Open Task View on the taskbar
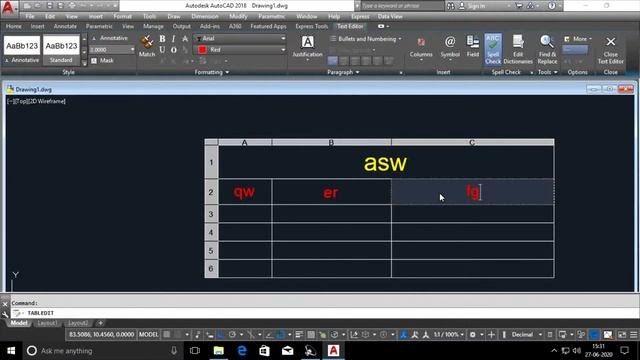640x360 pixels. pos(195,351)
